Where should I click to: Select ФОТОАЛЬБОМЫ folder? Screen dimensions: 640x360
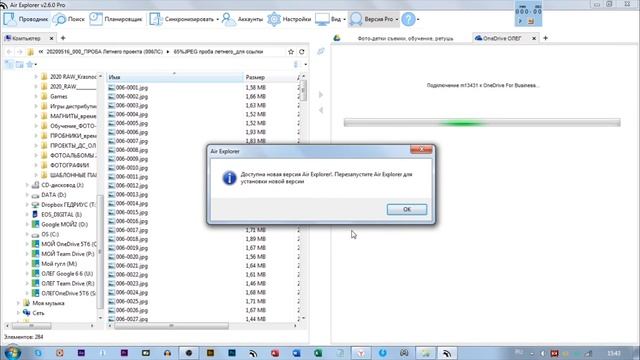click(69, 156)
